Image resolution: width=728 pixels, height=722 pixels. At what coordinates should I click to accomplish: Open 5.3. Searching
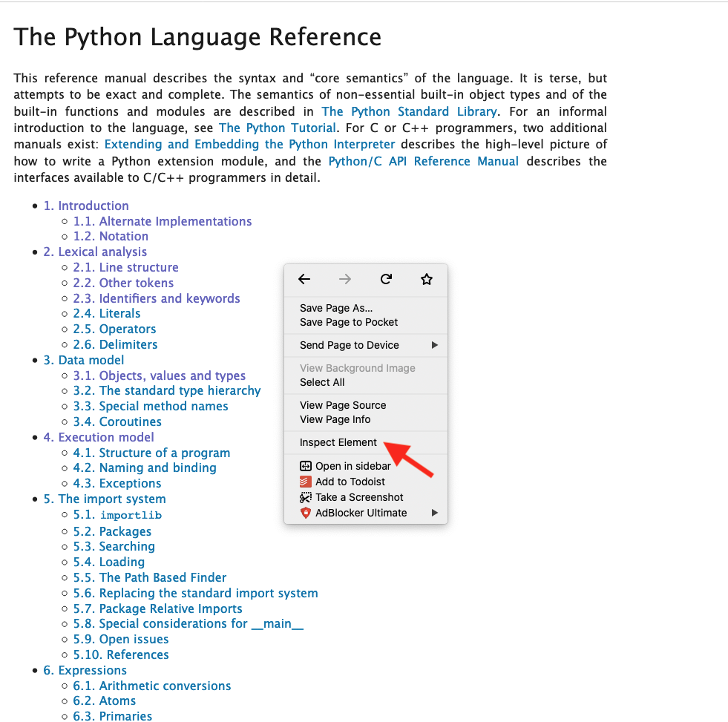pos(114,546)
